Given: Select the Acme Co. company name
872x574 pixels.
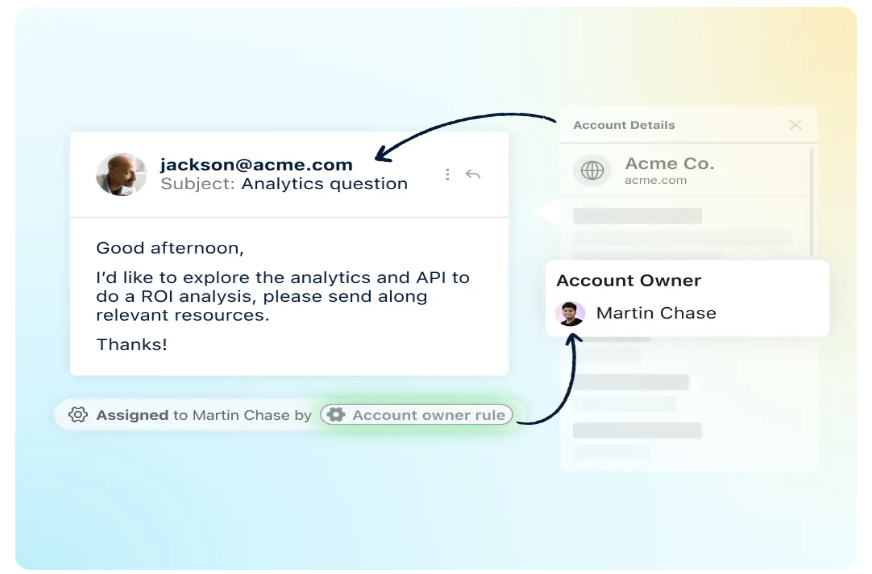Looking at the screenshot, I should click(669, 163).
